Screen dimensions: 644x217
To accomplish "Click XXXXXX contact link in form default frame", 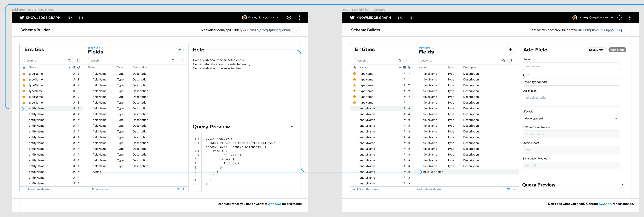I will (x=605, y=204).
